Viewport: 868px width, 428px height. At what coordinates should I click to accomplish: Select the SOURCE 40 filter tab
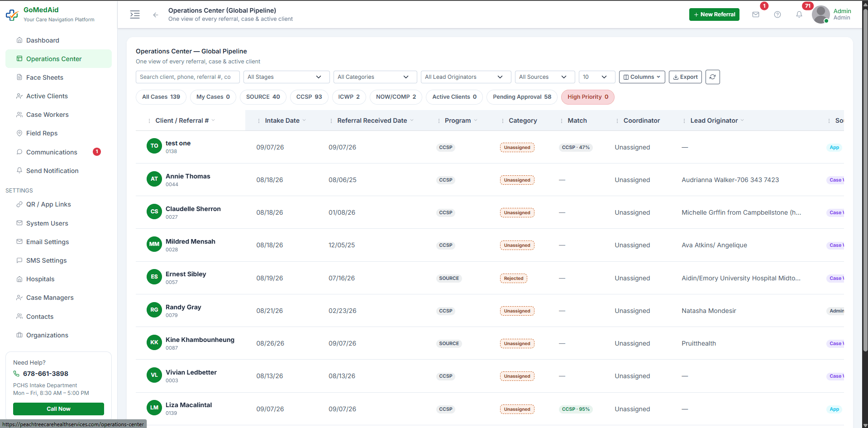(x=263, y=97)
